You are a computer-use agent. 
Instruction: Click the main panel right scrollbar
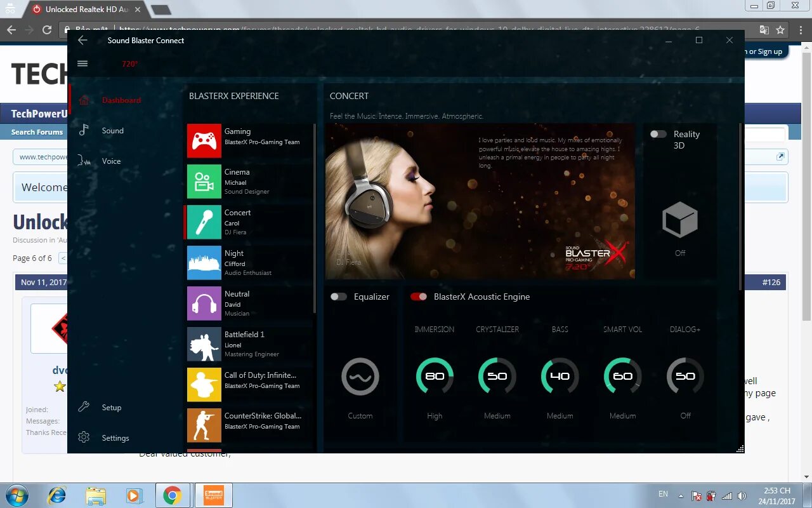[740, 206]
